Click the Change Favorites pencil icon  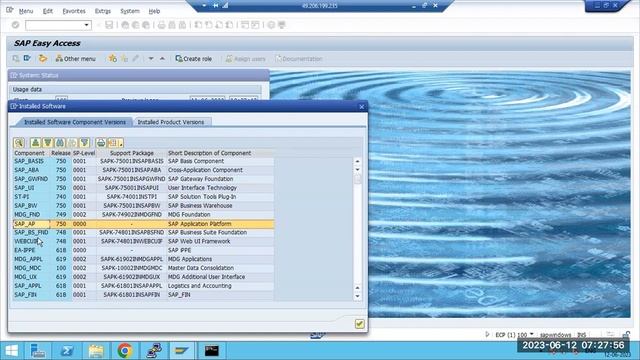coord(136,59)
